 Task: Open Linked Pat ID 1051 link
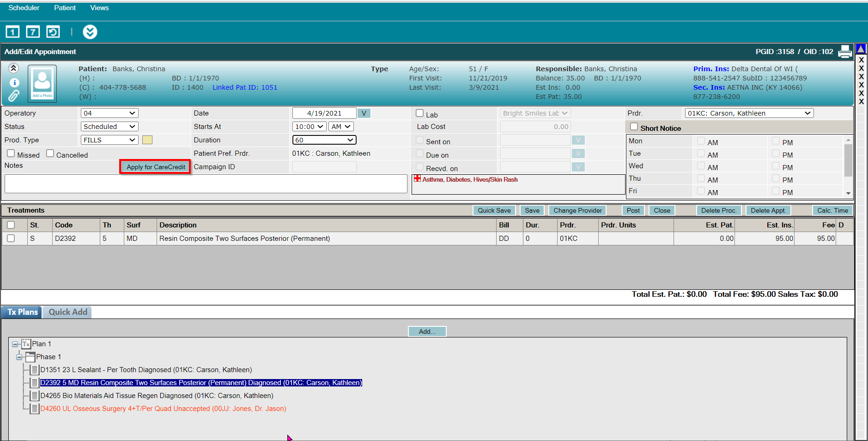(x=245, y=87)
